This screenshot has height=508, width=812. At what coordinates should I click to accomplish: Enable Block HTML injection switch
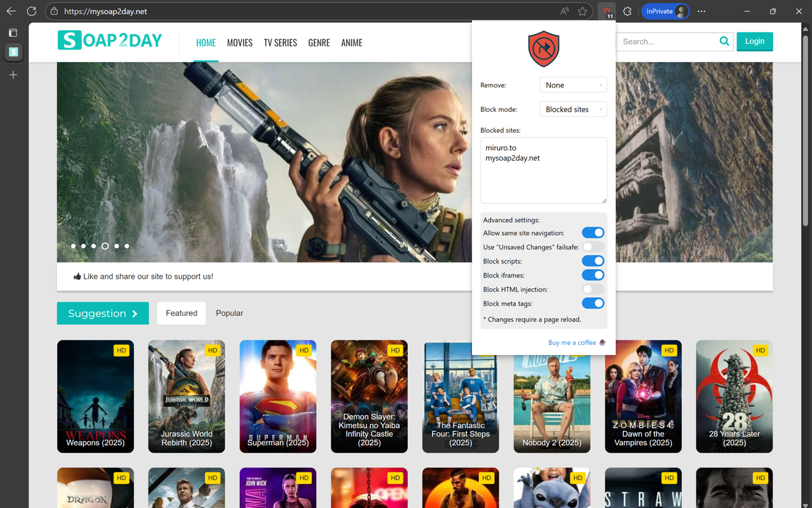tap(593, 289)
